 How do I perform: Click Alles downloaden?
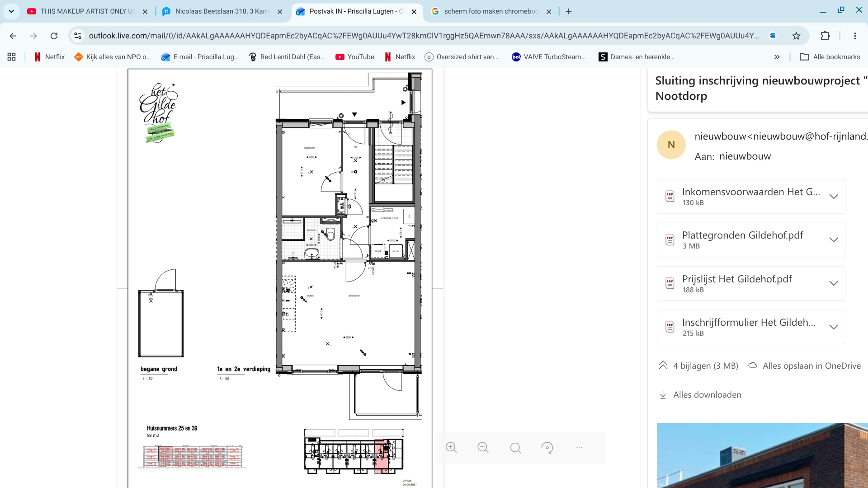[707, 394]
